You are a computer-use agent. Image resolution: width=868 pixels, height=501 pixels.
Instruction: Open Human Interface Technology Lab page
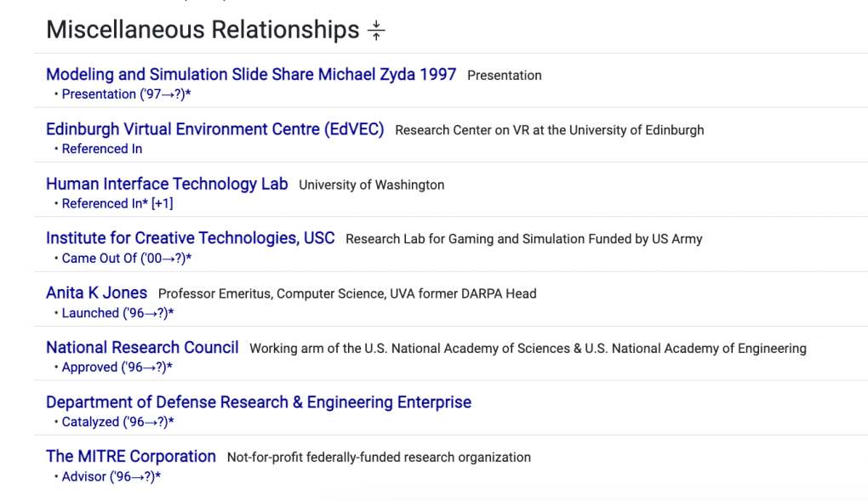[x=167, y=184]
